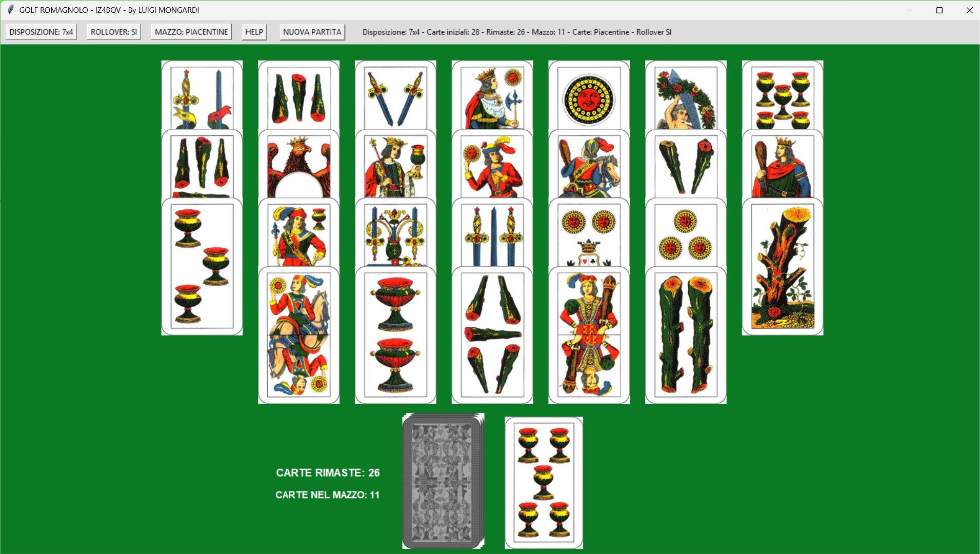Click the 'GOLF ROMAGNOLO - IZ4BQV' window title
This screenshot has height=554, width=980.
pyautogui.click(x=109, y=10)
